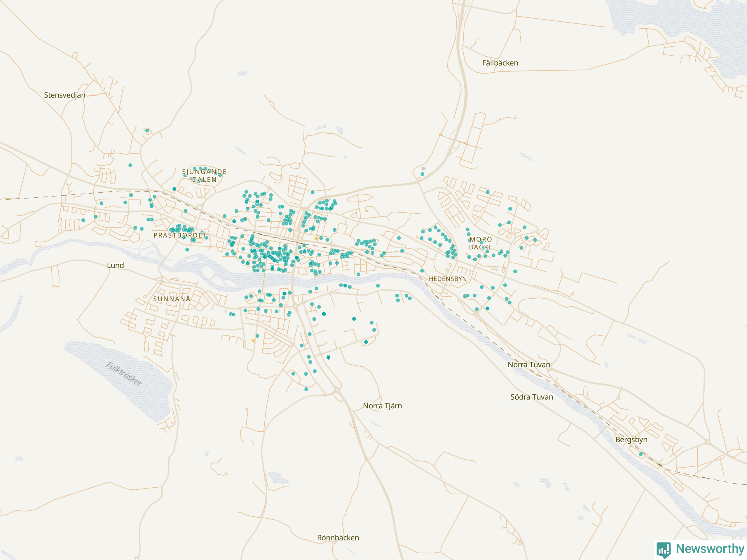Click the Rönnbäcken place name
The image size is (747, 560).
click(338, 538)
